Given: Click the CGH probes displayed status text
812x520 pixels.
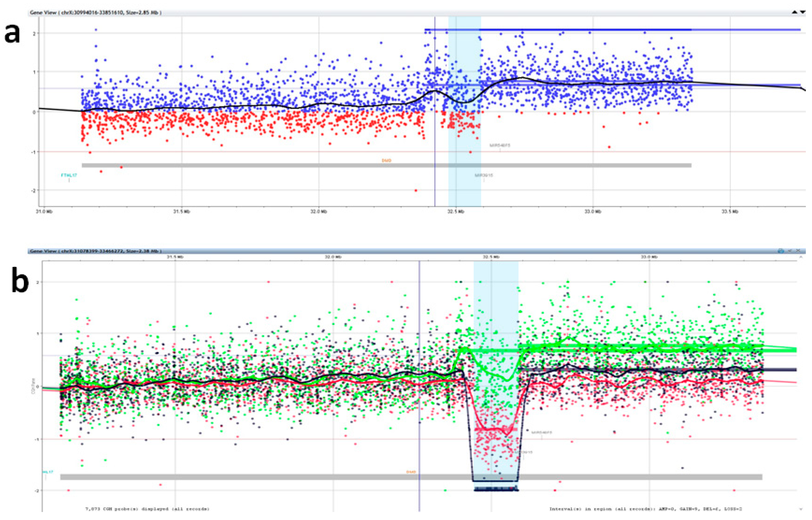Looking at the screenshot, I should [147, 509].
